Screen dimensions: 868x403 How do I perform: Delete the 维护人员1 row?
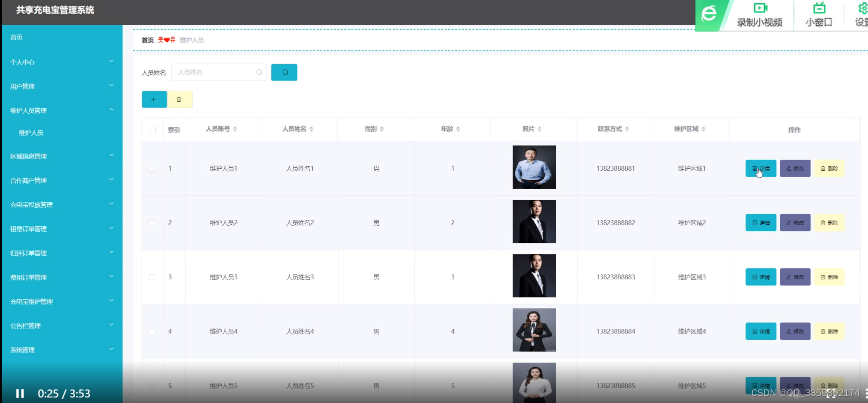(x=829, y=168)
